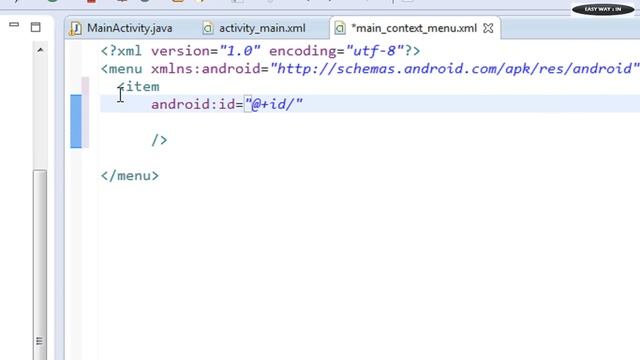
Task: Click the xml version declaration line
Action: (260, 51)
